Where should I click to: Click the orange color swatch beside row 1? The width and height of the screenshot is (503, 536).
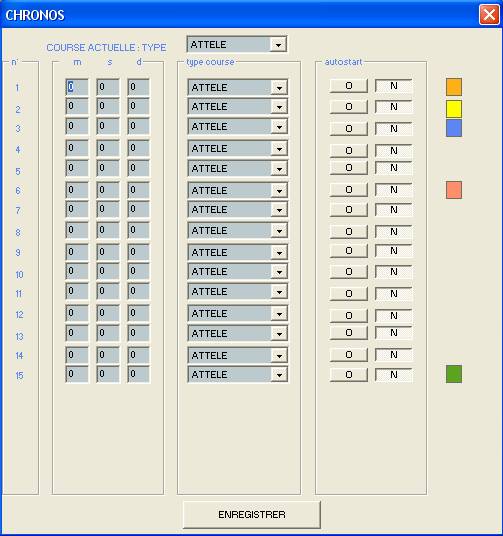click(454, 87)
